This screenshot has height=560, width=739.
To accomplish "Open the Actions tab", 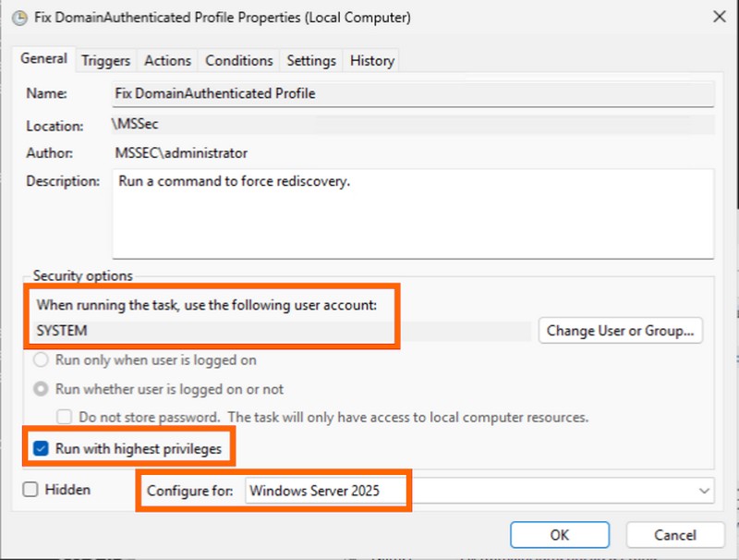I will 167,59.
